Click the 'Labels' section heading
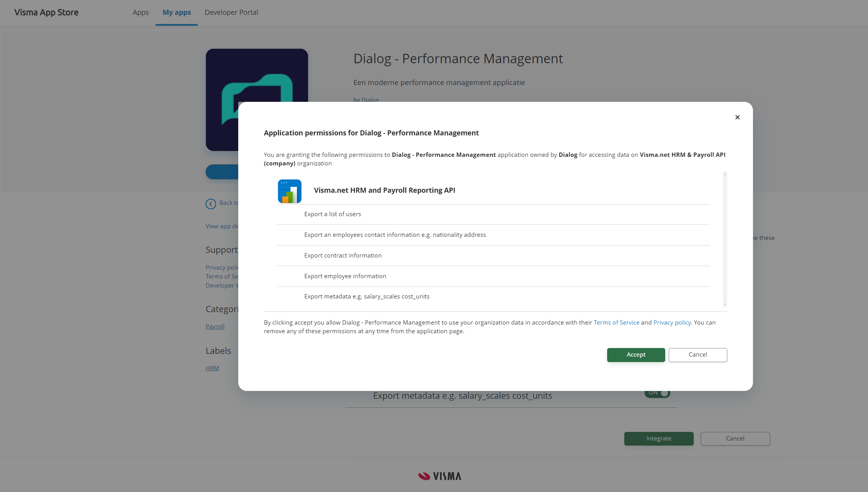Viewport: 868px width, 492px height. (x=218, y=351)
